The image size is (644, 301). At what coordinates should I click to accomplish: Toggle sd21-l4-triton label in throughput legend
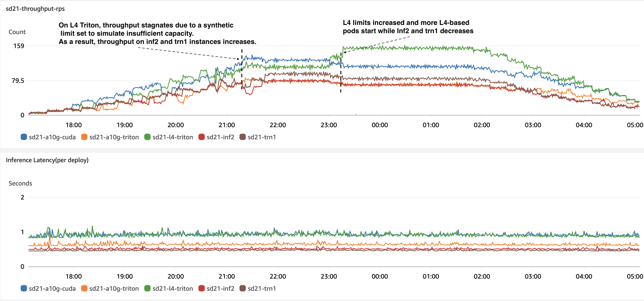pos(172,137)
